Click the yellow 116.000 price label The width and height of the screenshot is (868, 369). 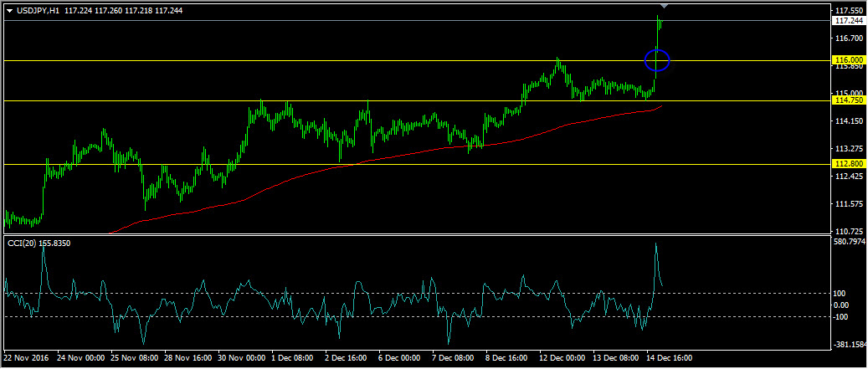click(849, 59)
